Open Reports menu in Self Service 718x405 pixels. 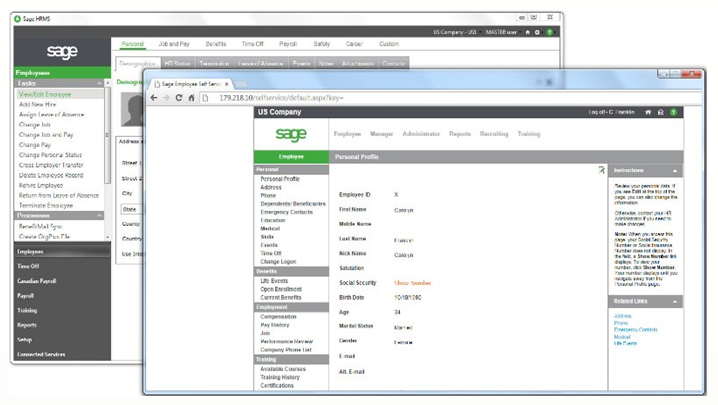460,134
